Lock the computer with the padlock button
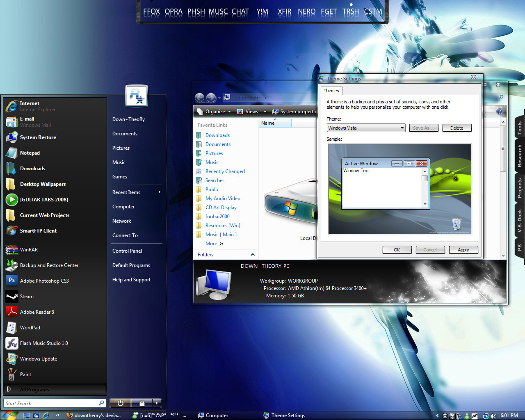The height and width of the screenshot is (420, 525). 142,403
